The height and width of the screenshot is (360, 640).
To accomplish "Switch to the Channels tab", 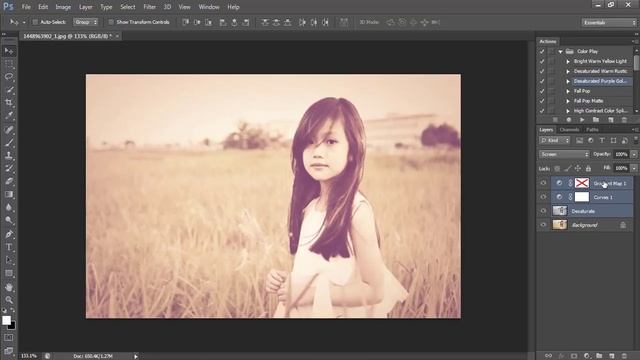I will (x=569, y=130).
